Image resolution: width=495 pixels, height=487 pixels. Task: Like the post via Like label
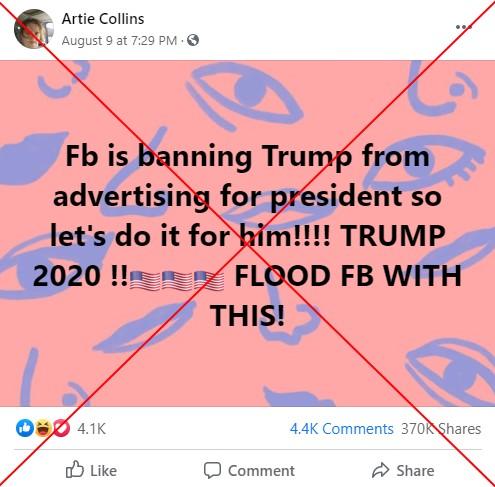[x=104, y=471]
